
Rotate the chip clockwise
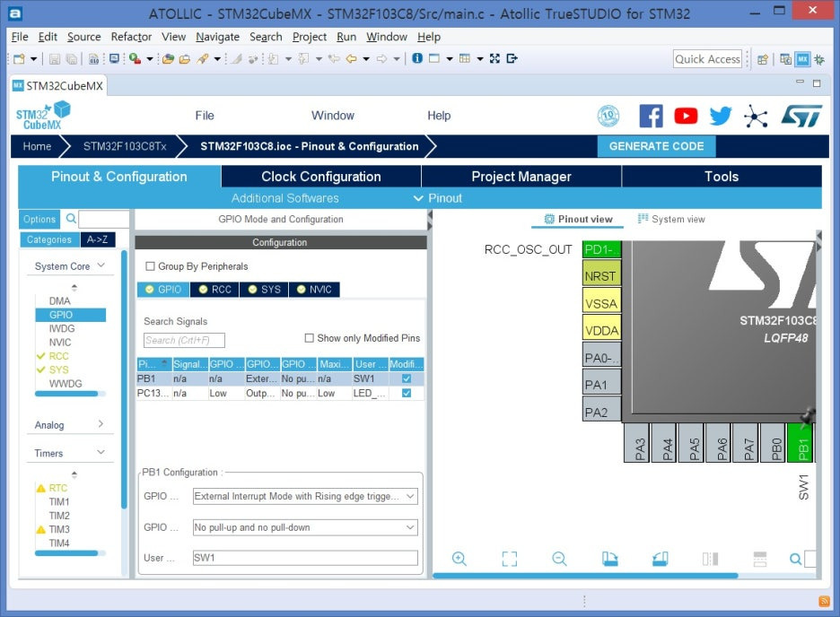click(609, 559)
